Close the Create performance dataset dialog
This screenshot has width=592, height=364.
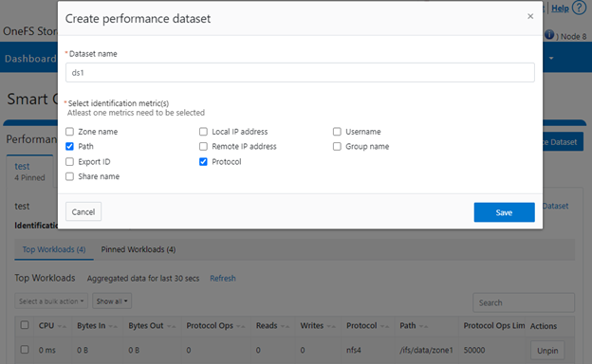(530, 16)
